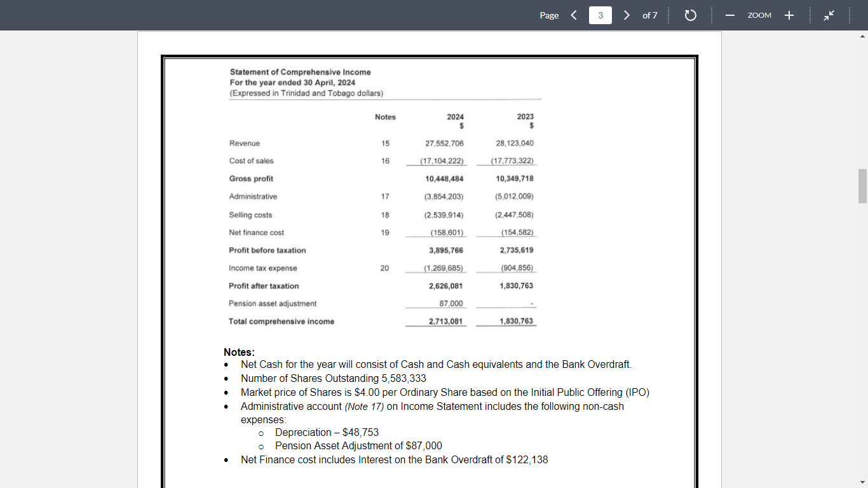Click the Pension asset adjustment value 87,000
868x488 pixels.
click(x=451, y=304)
